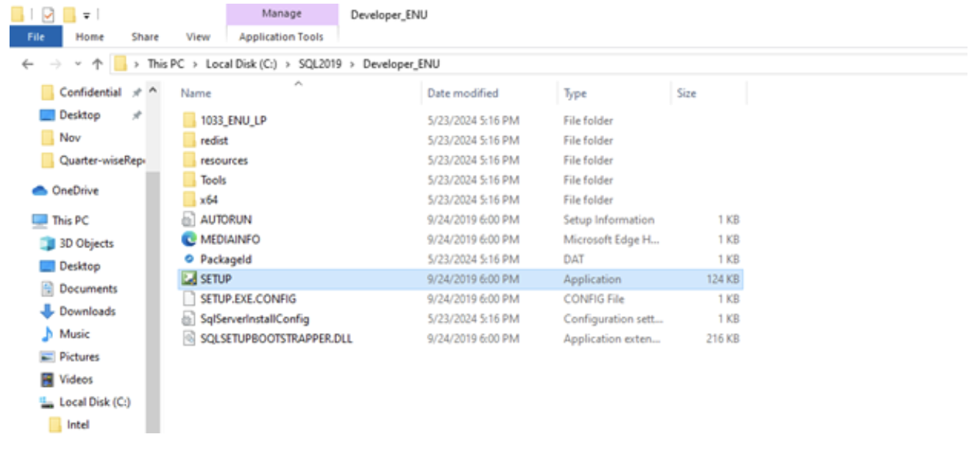The width and height of the screenshot is (980, 462).
Task: Select the resources folder icon
Action: tap(188, 160)
